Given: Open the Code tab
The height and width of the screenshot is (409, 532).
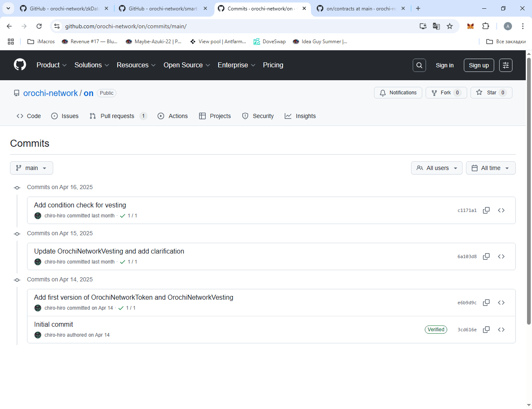Looking at the screenshot, I should point(29,116).
